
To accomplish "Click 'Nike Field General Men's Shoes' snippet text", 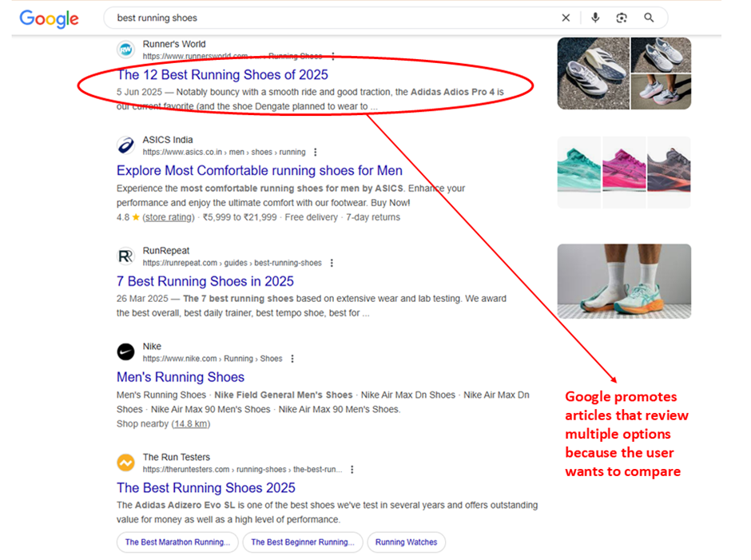I will point(284,395).
